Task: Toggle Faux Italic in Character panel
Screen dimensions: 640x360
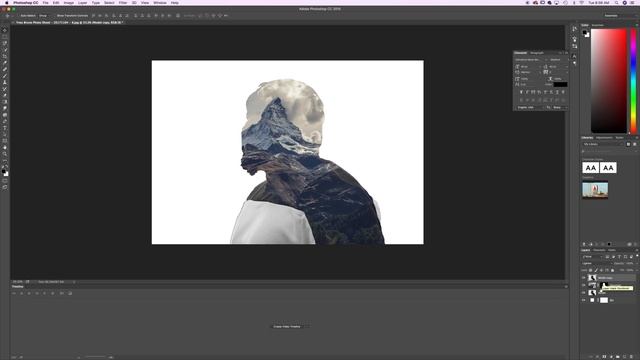Action: [x=527, y=92]
